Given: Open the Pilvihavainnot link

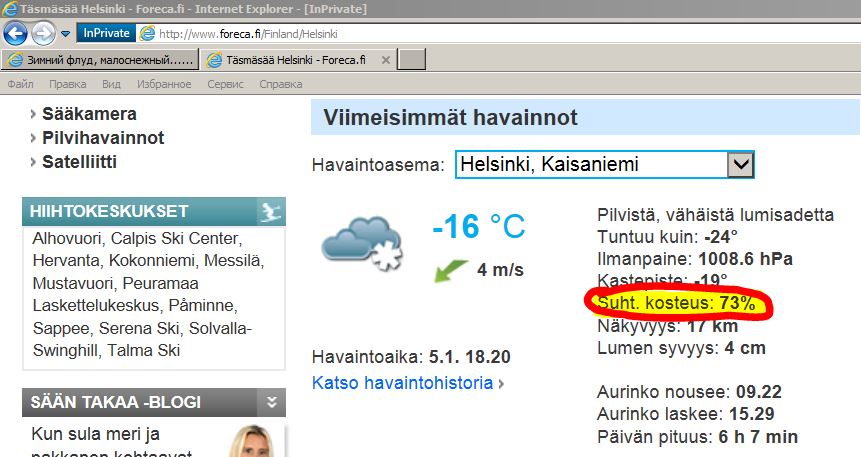Looking at the screenshot, I should 103,138.
